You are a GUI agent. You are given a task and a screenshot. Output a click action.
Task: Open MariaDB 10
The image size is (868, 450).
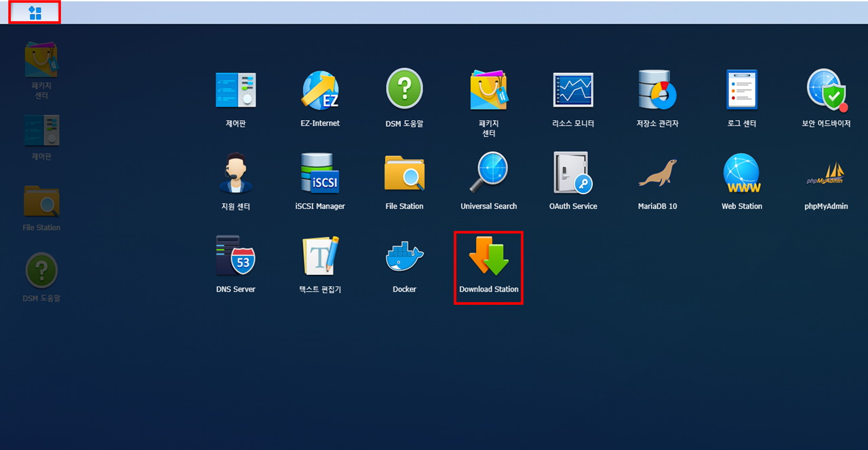(657, 173)
